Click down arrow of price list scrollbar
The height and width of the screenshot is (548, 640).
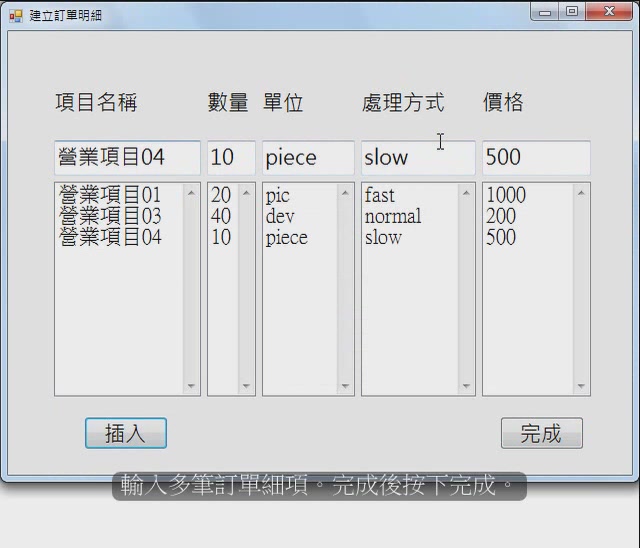(x=580, y=386)
